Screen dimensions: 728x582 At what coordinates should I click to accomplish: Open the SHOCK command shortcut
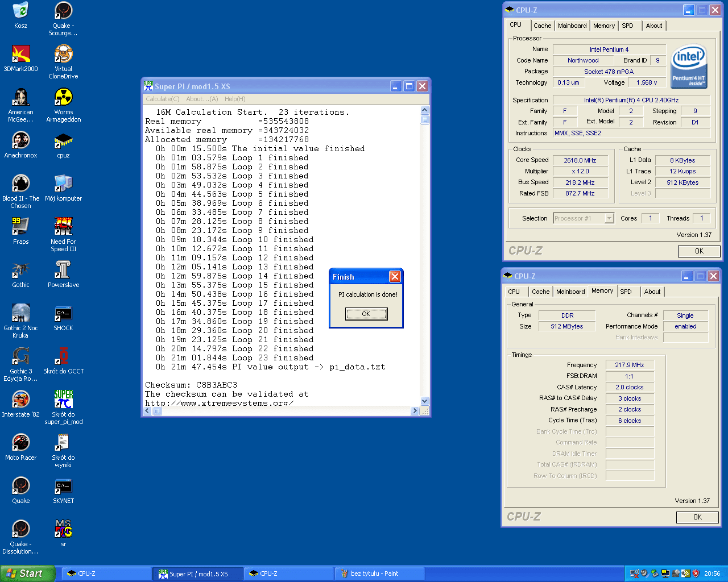coord(63,318)
